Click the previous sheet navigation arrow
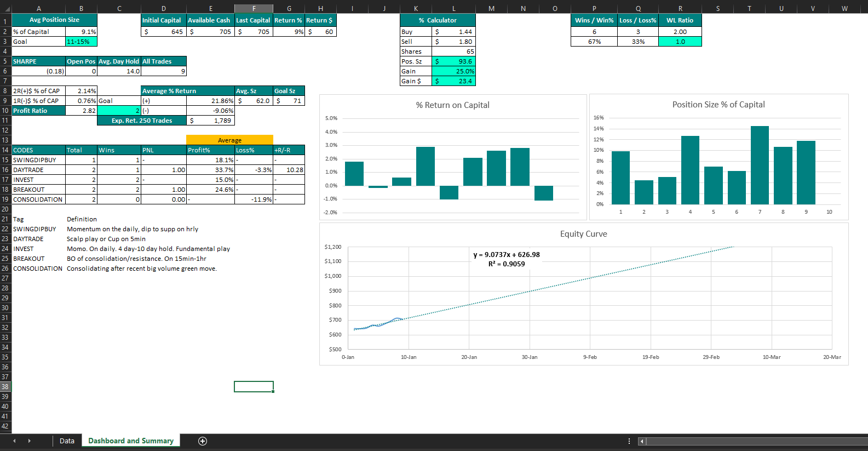 (x=14, y=441)
